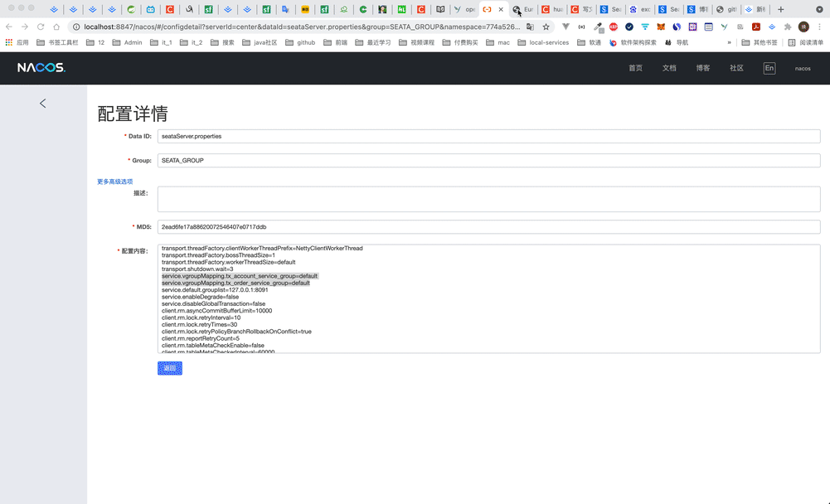Switch to the 'Eur' Eureka tab

523,9
